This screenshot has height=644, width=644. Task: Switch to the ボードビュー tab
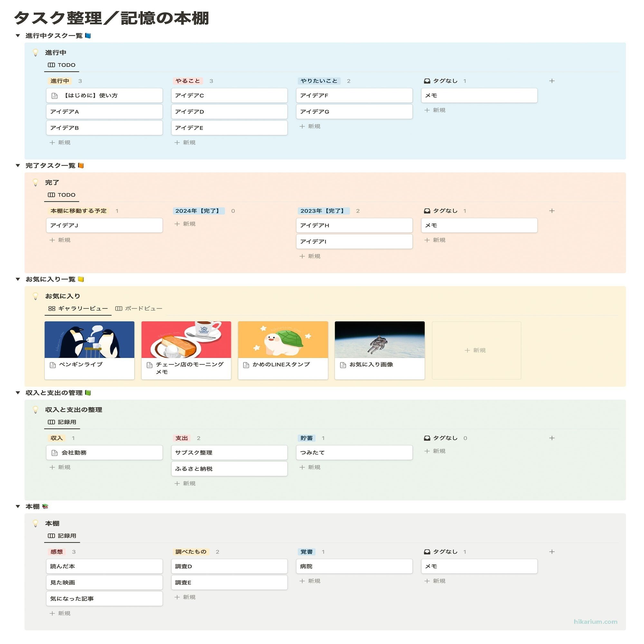(142, 308)
